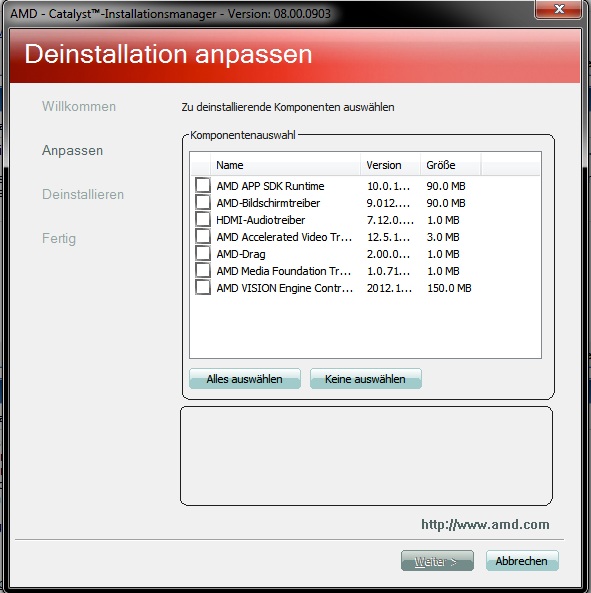
Task: Select AMD Accelerated Video Tr... checkbox
Action: pos(203,236)
